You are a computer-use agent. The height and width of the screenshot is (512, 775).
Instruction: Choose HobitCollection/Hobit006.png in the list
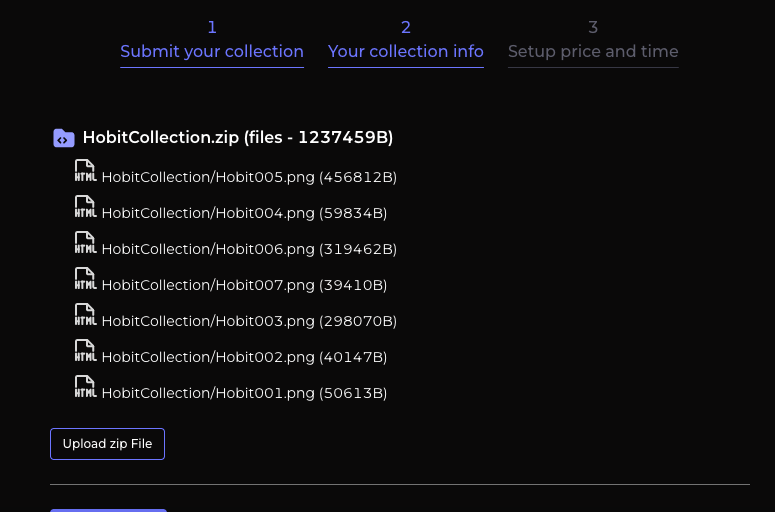[249, 250]
